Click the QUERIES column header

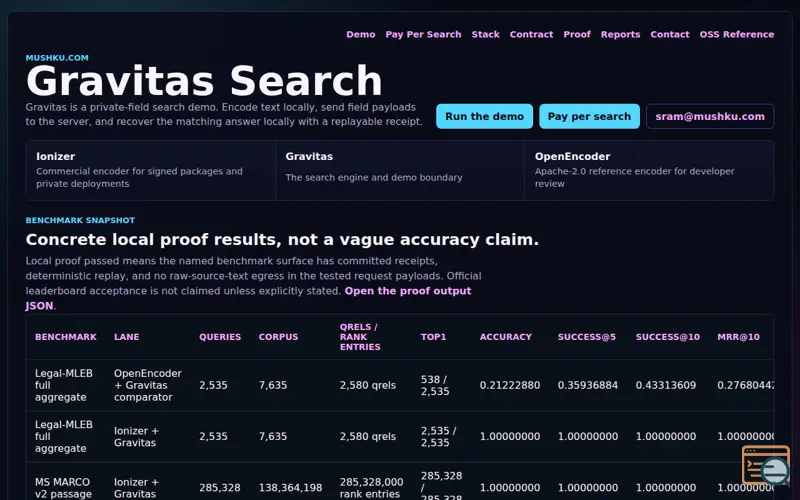pos(220,337)
